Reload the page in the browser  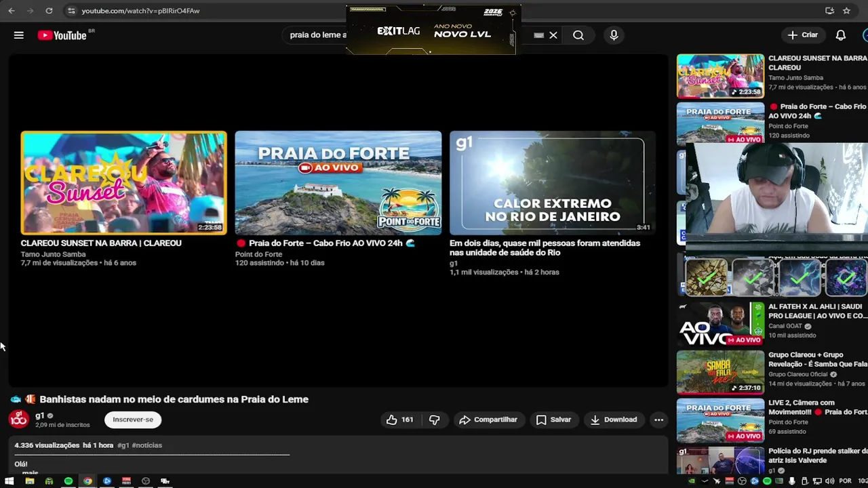[49, 11]
